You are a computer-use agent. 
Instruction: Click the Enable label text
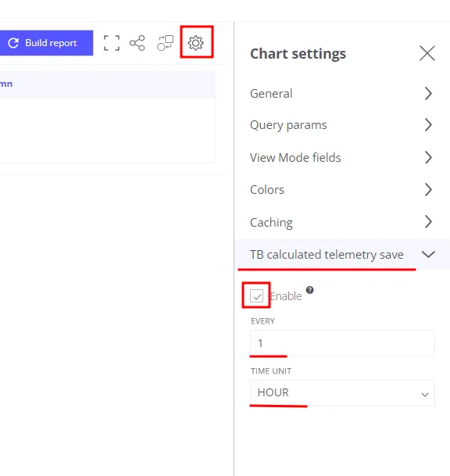[x=286, y=296]
